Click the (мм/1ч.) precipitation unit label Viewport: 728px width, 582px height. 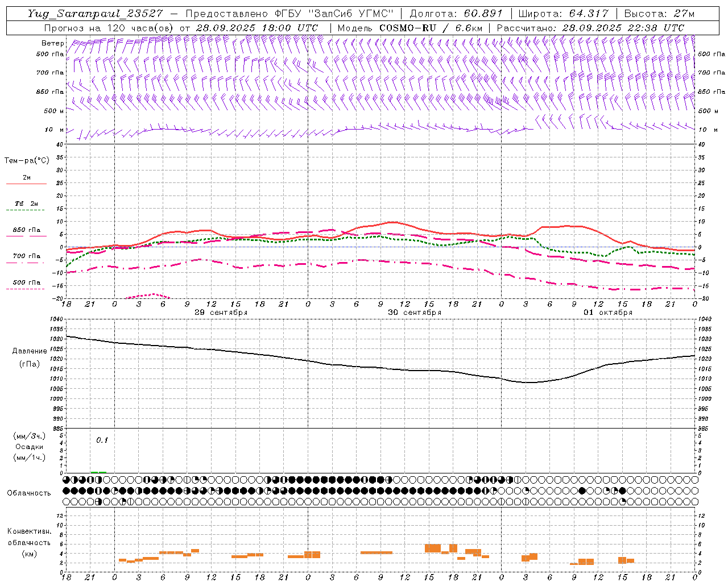click(x=30, y=458)
